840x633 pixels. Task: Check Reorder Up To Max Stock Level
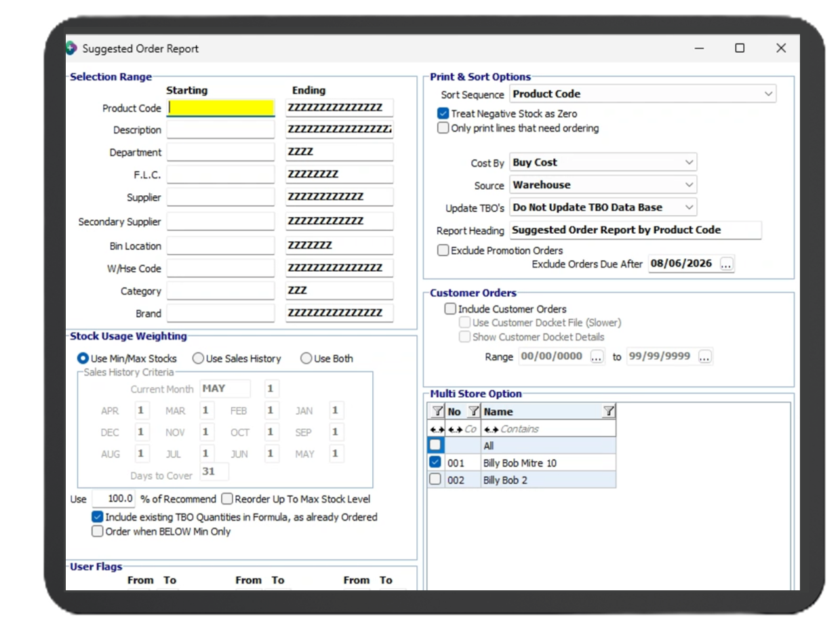click(226, 499)
